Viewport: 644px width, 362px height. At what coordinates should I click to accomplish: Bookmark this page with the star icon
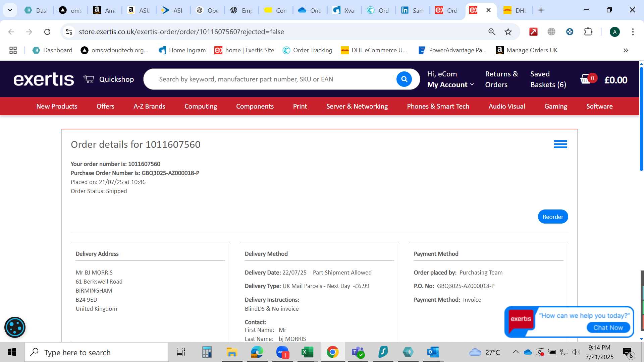[508, 32]
